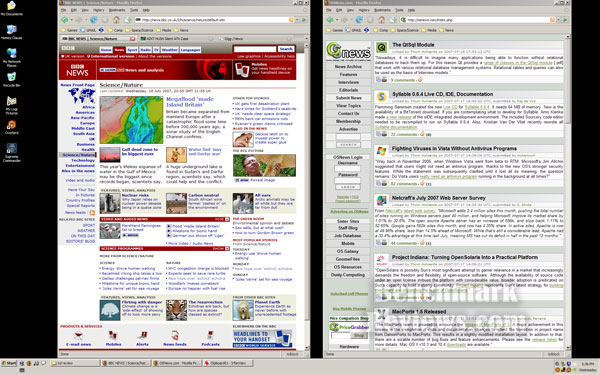Switch to the Digg / News tab
The image size is (600, 375).
click(x=234, y=39)
